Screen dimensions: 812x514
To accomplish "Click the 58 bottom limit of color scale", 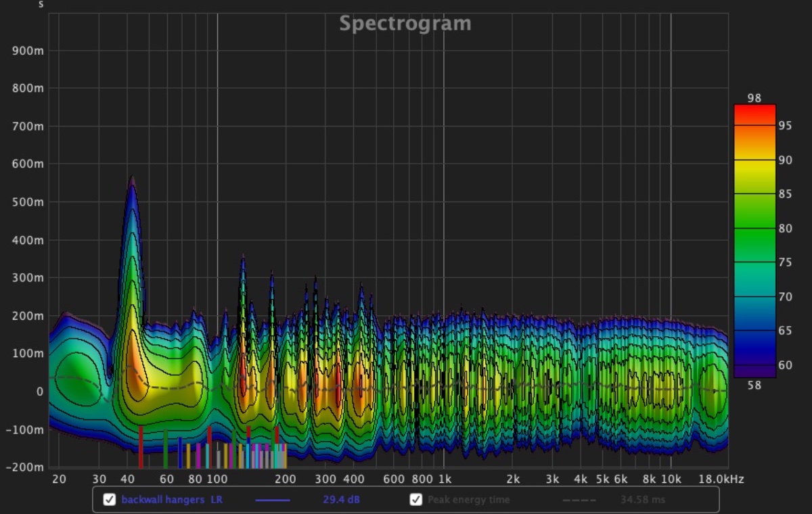I will tap(754, 385).
